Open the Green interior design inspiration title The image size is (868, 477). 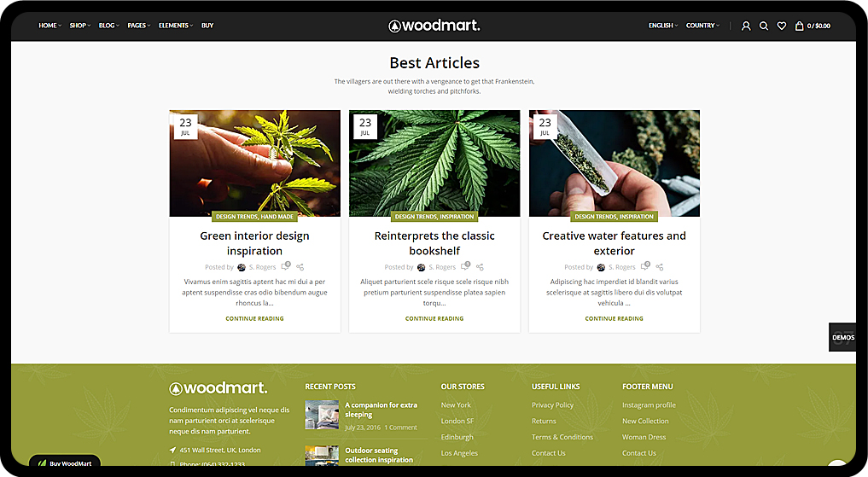(254, 243)
